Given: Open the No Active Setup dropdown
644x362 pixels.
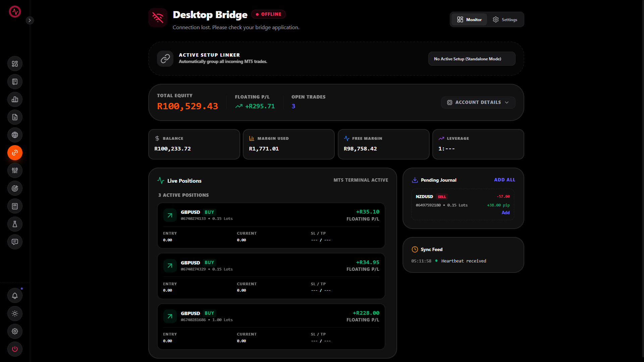Looking at the screenshot, I should click(471, 59).
